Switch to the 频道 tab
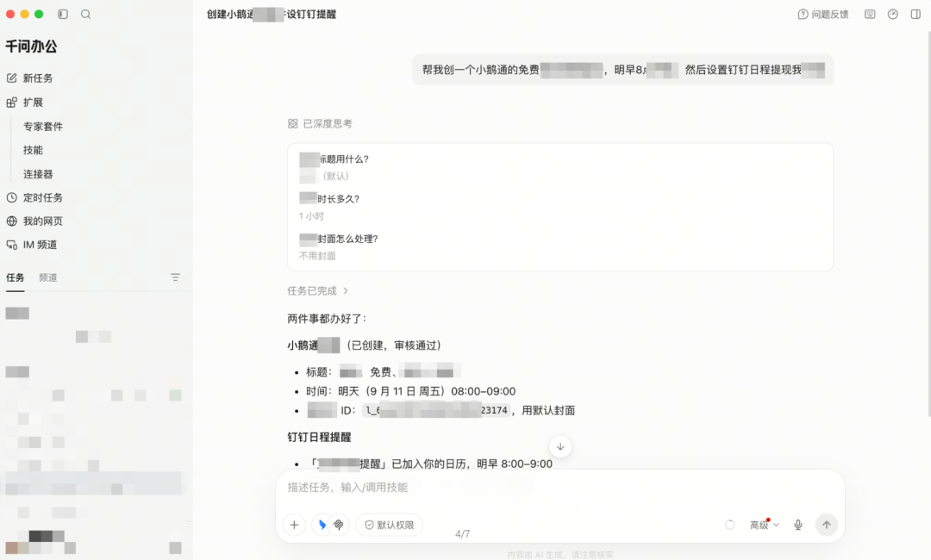 point(48,277)
